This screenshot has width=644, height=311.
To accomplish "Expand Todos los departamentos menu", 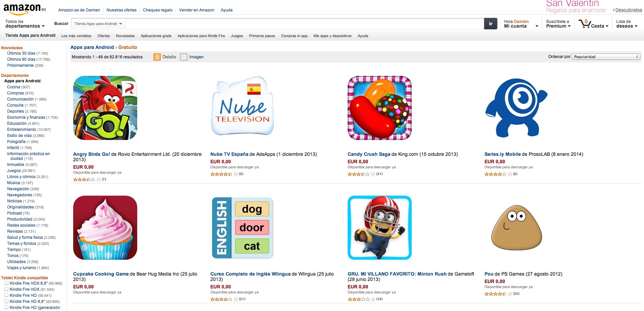I will 25,24.
